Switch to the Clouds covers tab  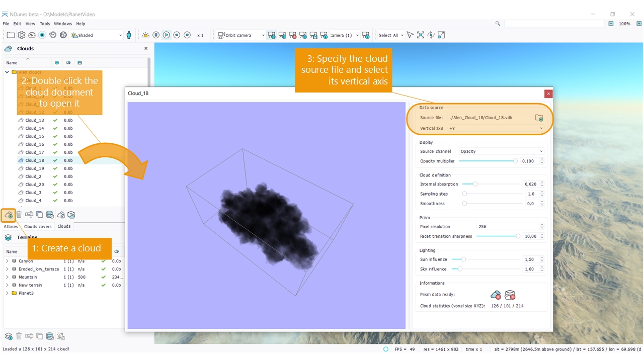pyautogui.click(x=38, y=227)
